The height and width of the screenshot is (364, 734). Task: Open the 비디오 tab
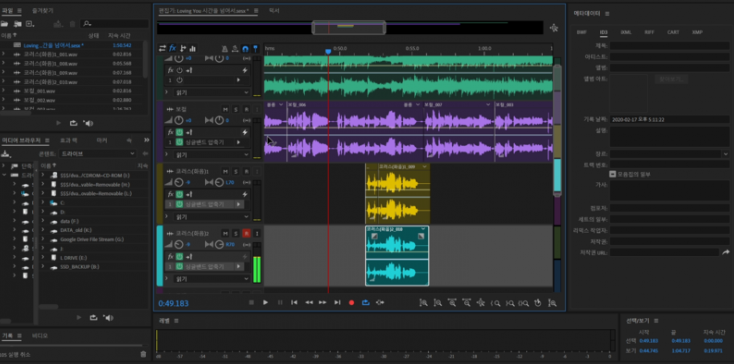[40, 335]
